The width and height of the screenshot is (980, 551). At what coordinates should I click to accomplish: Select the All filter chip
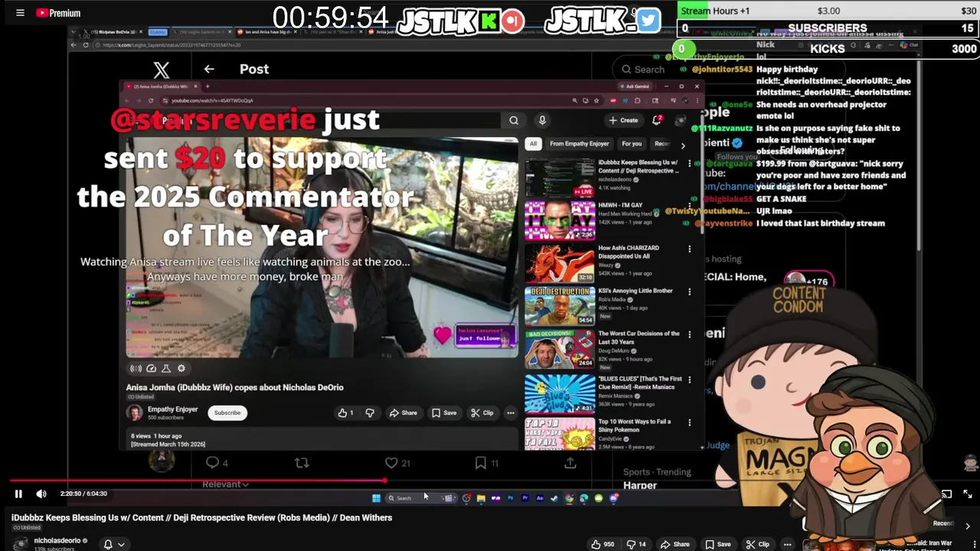point(533,144)
